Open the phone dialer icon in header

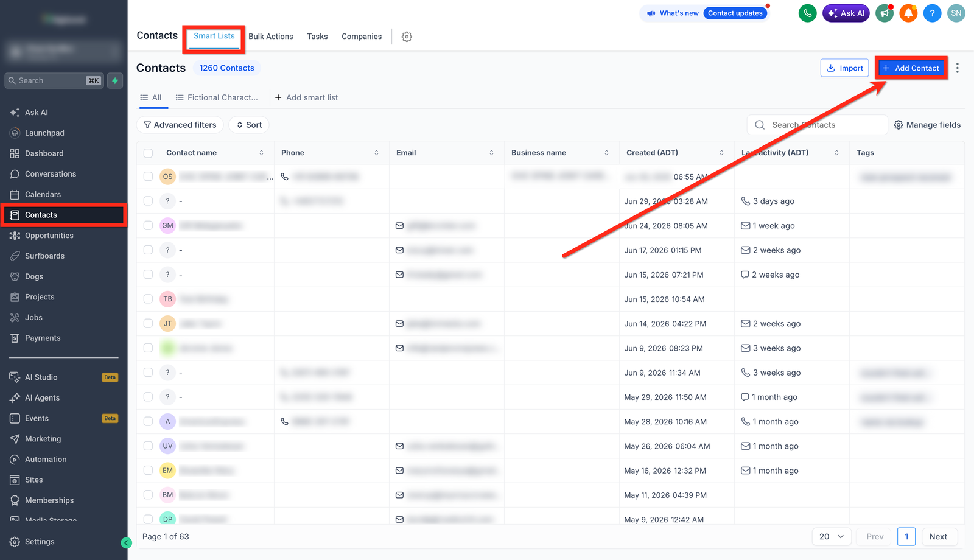pos(807,13)
